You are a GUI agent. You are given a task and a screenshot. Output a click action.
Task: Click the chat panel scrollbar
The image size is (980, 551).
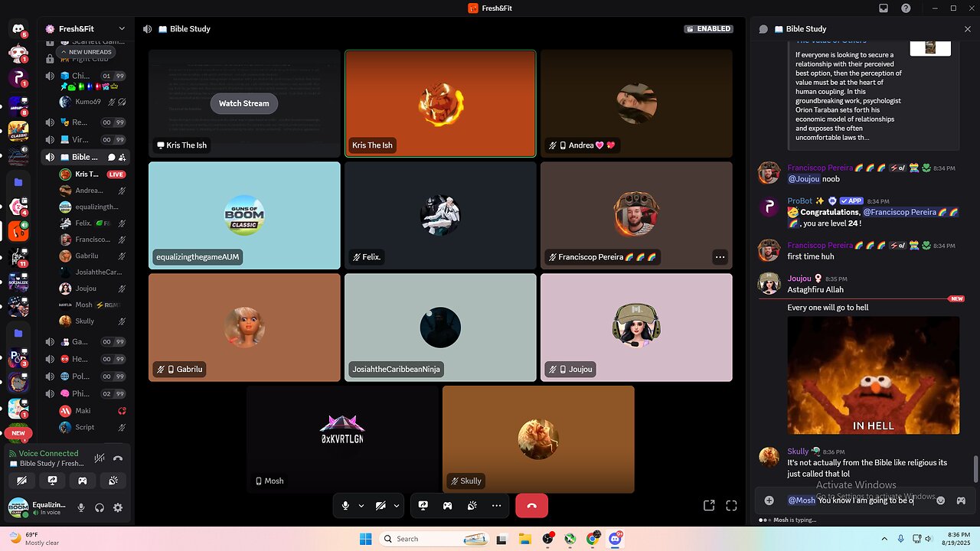pos(975,469)
